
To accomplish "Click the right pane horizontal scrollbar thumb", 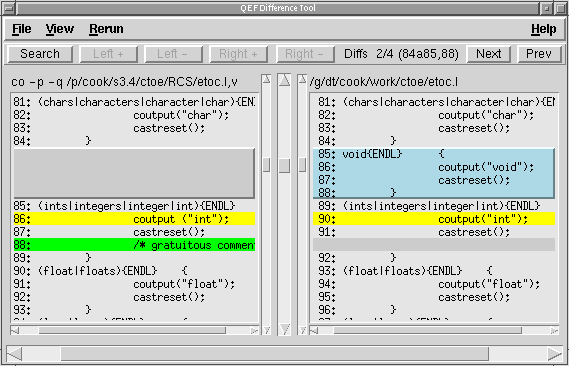I will 427,330.
